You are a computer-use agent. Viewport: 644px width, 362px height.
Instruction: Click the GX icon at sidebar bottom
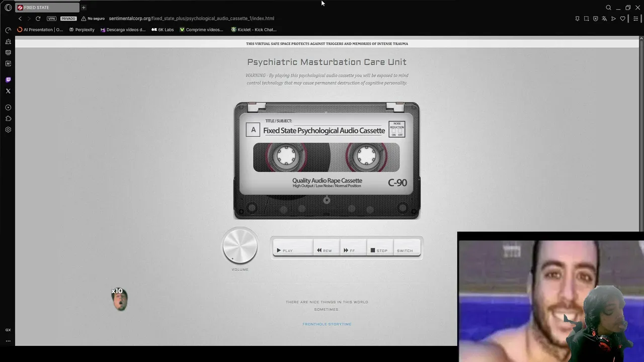[8, 330]
